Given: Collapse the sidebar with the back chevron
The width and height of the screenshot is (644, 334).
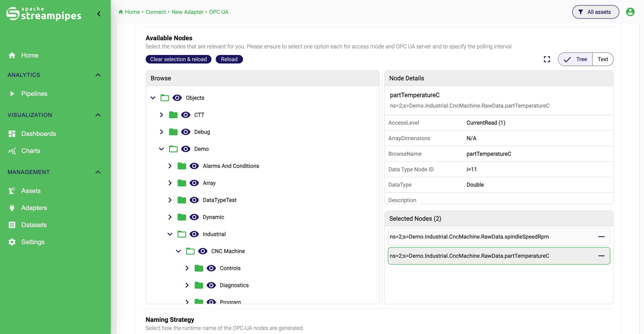Looking at the screenshot, I should 99,14.
